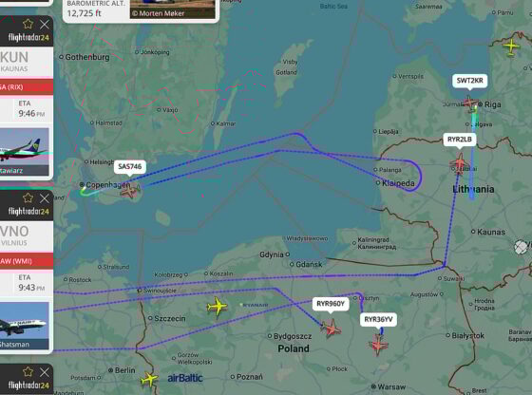
Task: Click the RYR960Y callsign label
Action: pos(331,304)
